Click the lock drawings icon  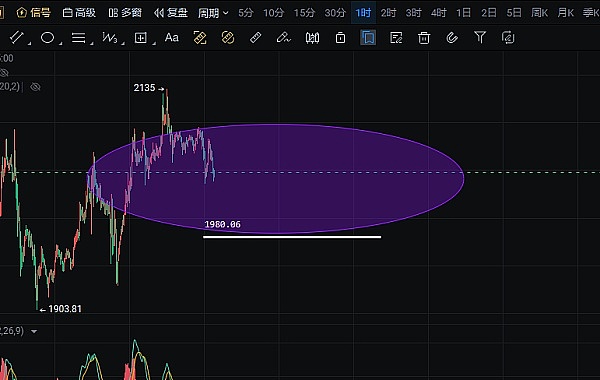(340, 38)
